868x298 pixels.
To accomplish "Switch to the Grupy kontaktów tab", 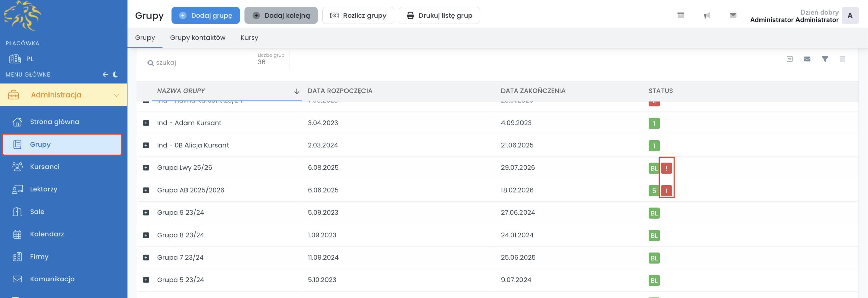I will [x=197, y=38].
